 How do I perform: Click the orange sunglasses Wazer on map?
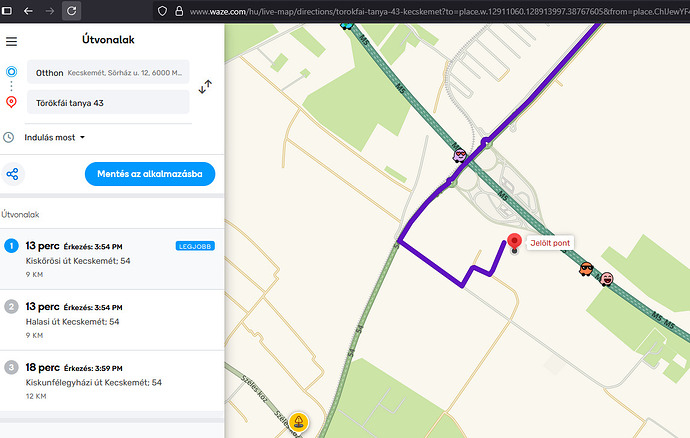tap(586, 268)
